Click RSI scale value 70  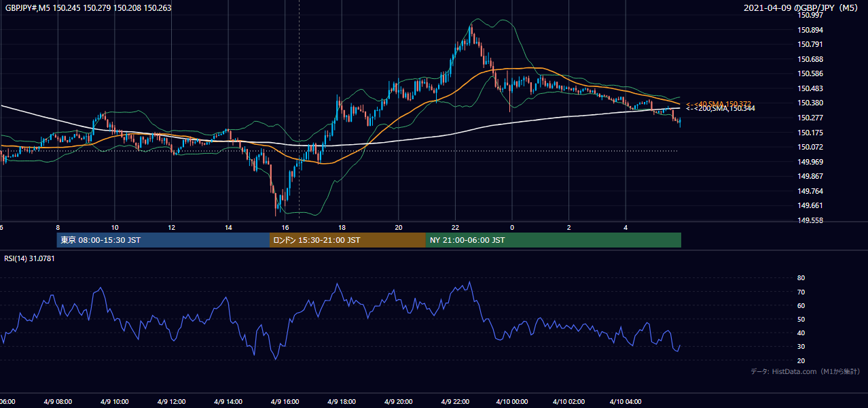pos(801,292)
